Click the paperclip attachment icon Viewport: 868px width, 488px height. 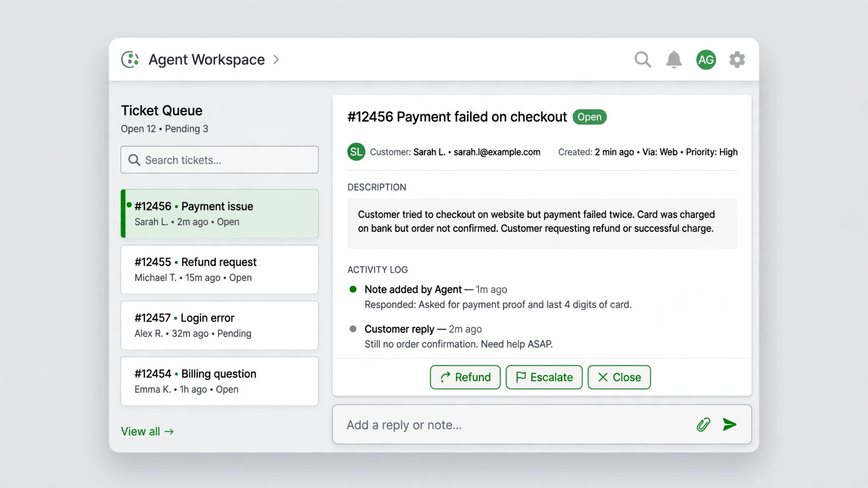pos(703,424)
